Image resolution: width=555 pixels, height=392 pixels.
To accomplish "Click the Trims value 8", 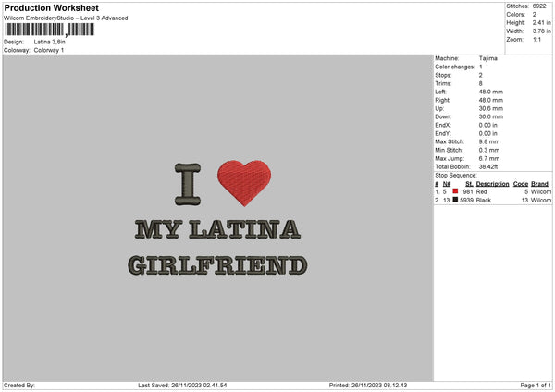I will [x=481, y=83].
